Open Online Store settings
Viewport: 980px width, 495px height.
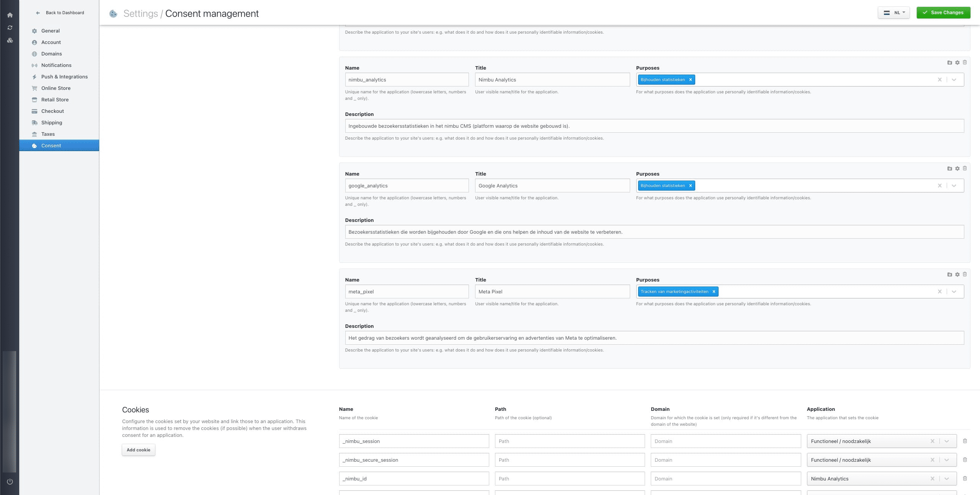[x=56, y=88]
